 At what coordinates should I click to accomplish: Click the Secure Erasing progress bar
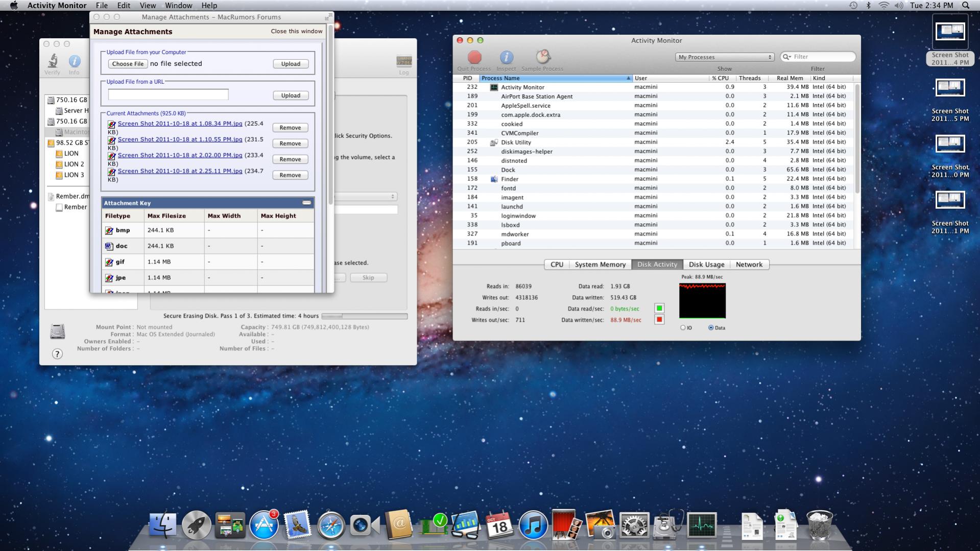click(365, 316)
